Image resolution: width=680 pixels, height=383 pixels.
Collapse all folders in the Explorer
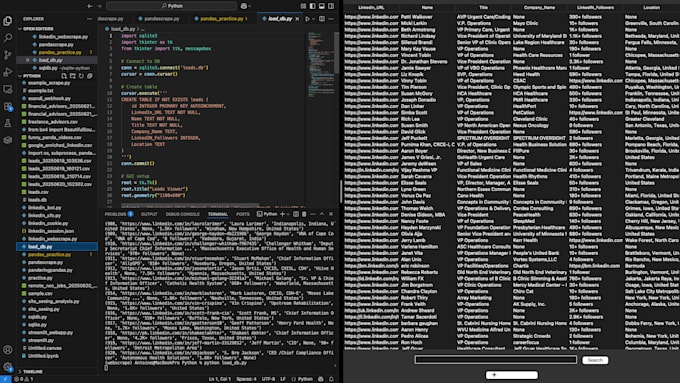[x=90, y=76]
